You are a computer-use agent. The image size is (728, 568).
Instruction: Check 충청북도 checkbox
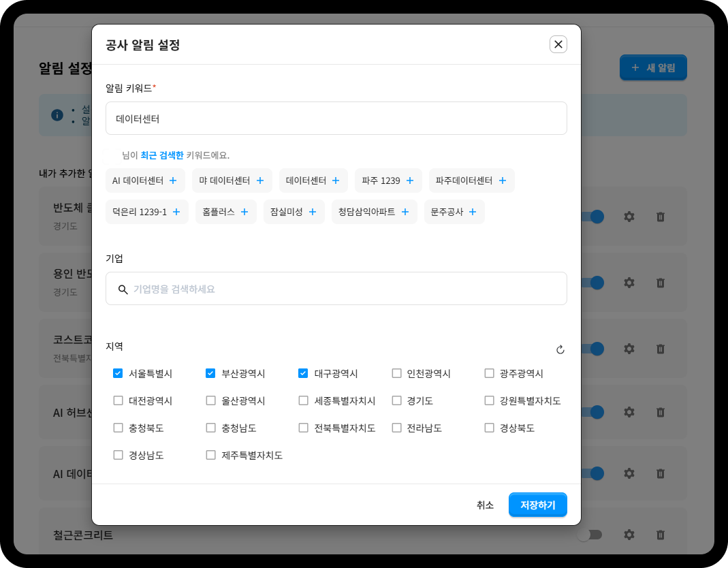coord(118,428)
